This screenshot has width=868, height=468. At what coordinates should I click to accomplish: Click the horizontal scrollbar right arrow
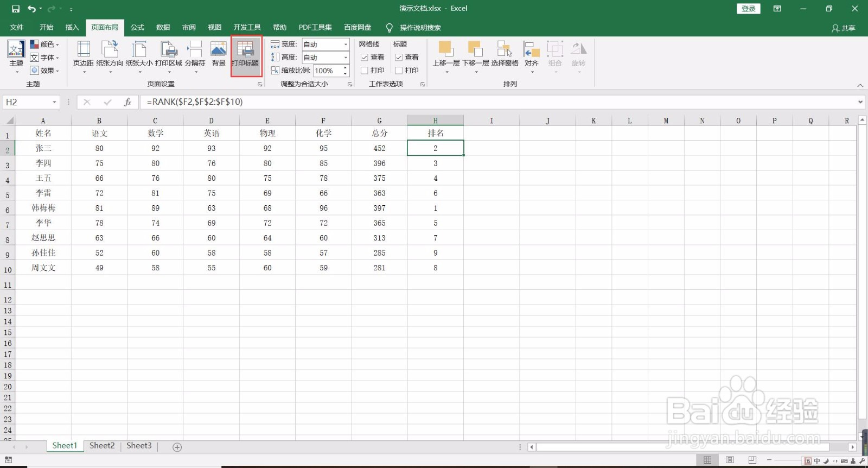852,447
